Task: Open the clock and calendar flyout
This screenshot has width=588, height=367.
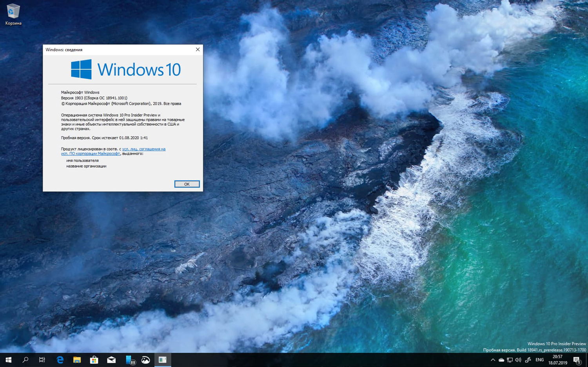Action: [557, 360]
